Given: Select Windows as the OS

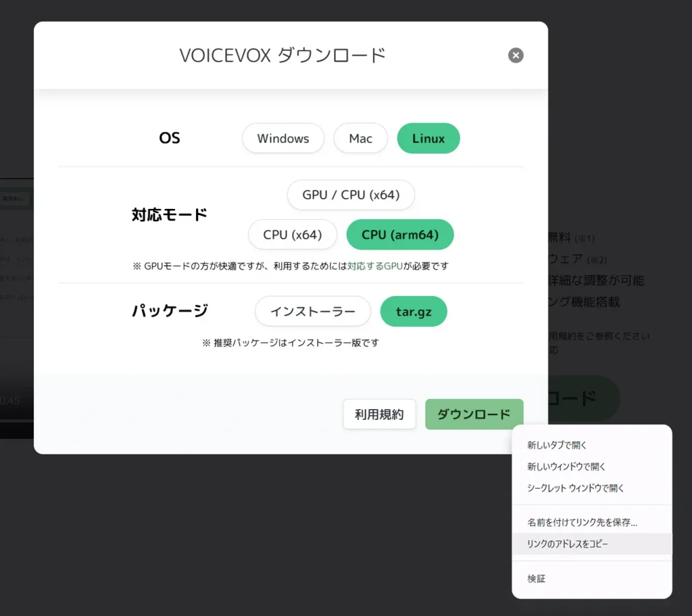Looking at the screenshot, I should click(283, 138).
